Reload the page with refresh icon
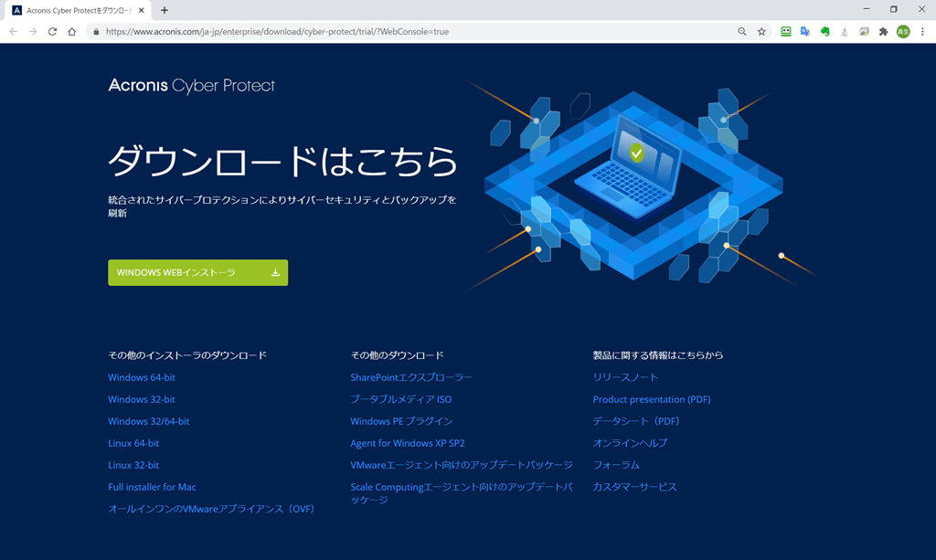The image size is (936, 560). click(52, 32)
